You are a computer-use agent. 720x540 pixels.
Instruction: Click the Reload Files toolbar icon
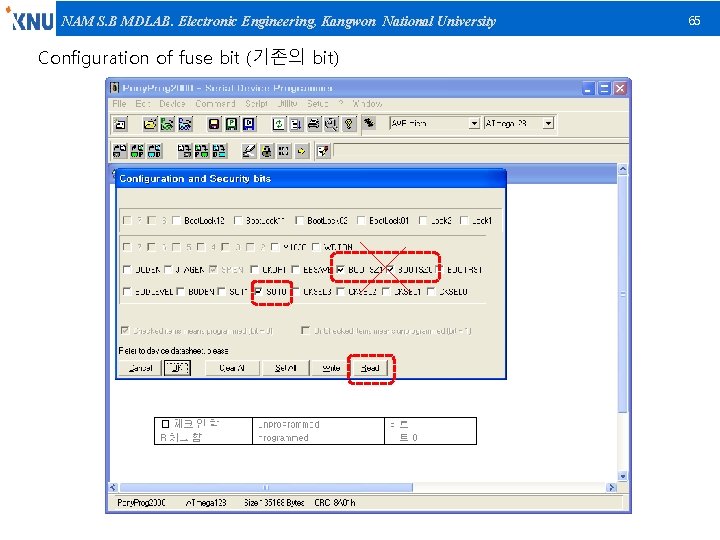(278, 124)
